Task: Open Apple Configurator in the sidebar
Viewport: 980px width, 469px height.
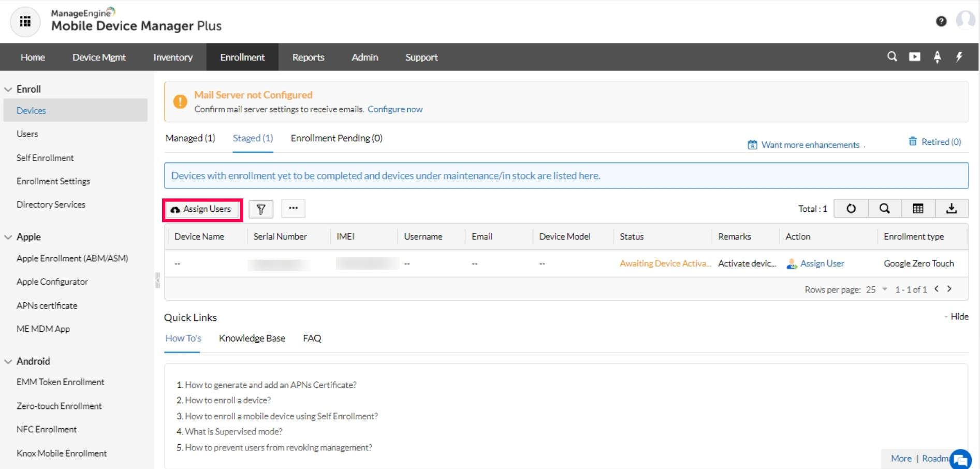Action: [52, 282]
